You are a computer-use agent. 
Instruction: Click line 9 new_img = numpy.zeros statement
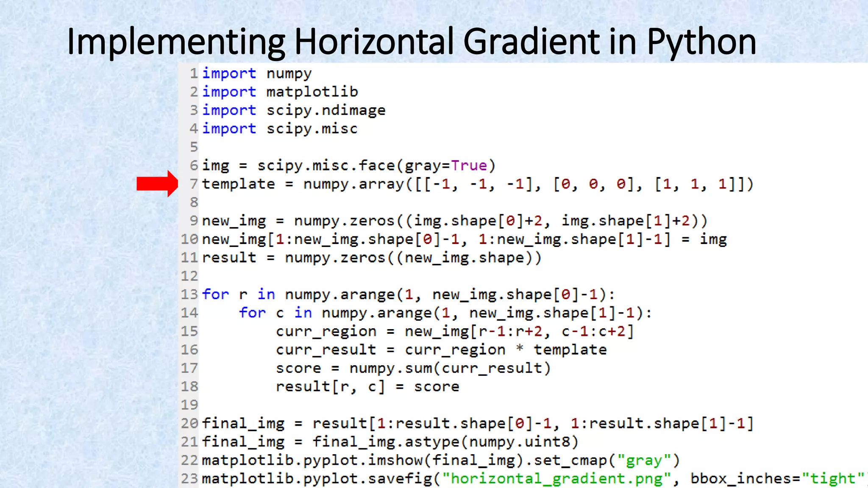455,221
